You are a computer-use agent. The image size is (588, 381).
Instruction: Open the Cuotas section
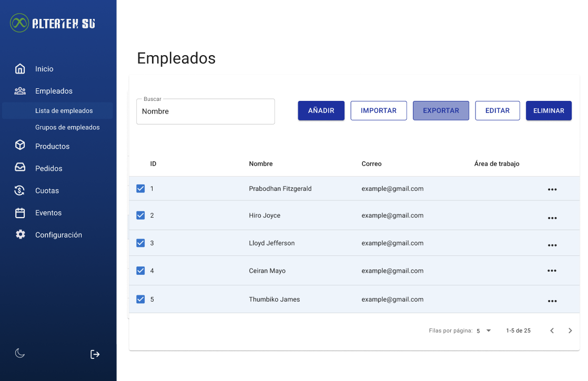(47, 190)
